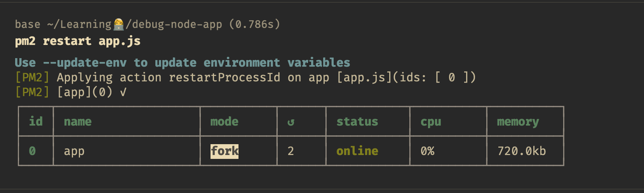Click the id column header
The height and width of the screenshot is (193, 644).
tap(36, 121)
